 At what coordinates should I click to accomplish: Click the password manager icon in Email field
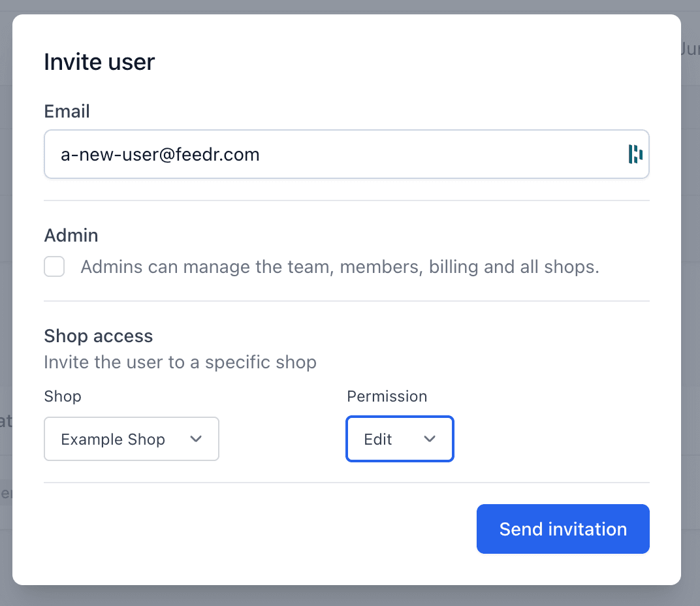click(x=635, y=154)
